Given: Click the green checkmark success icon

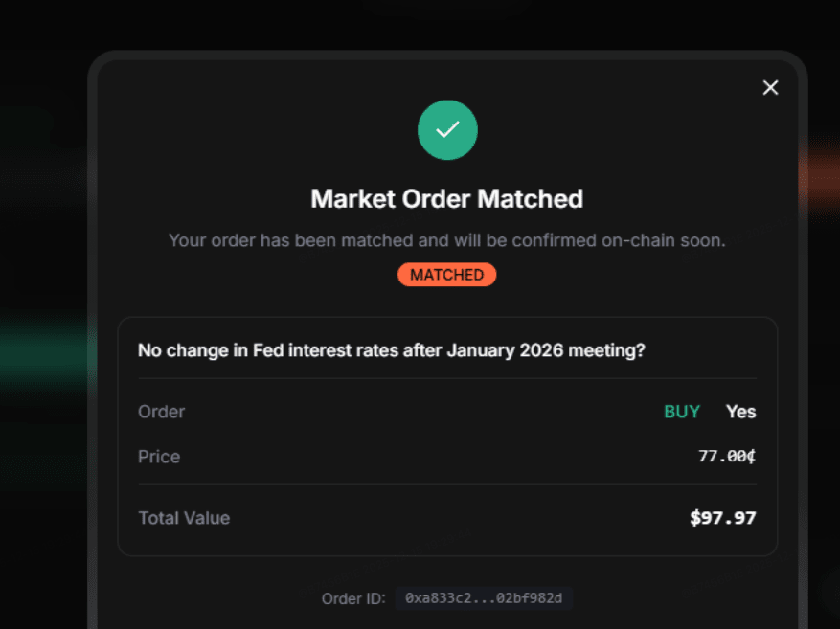Looking at the screenshot, I should [x=447, y=129].
